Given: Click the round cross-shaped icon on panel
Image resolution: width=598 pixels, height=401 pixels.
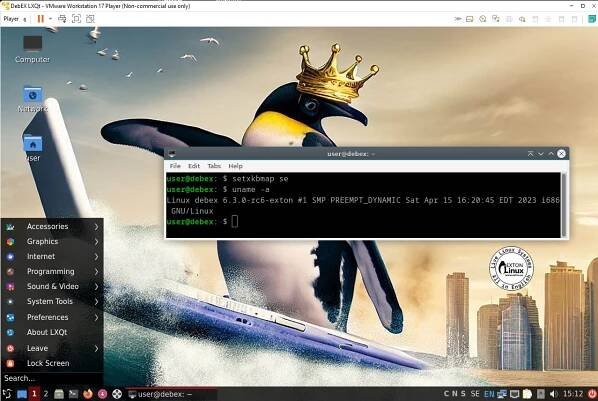Looking at the screenshot, I should click(117, 394).
